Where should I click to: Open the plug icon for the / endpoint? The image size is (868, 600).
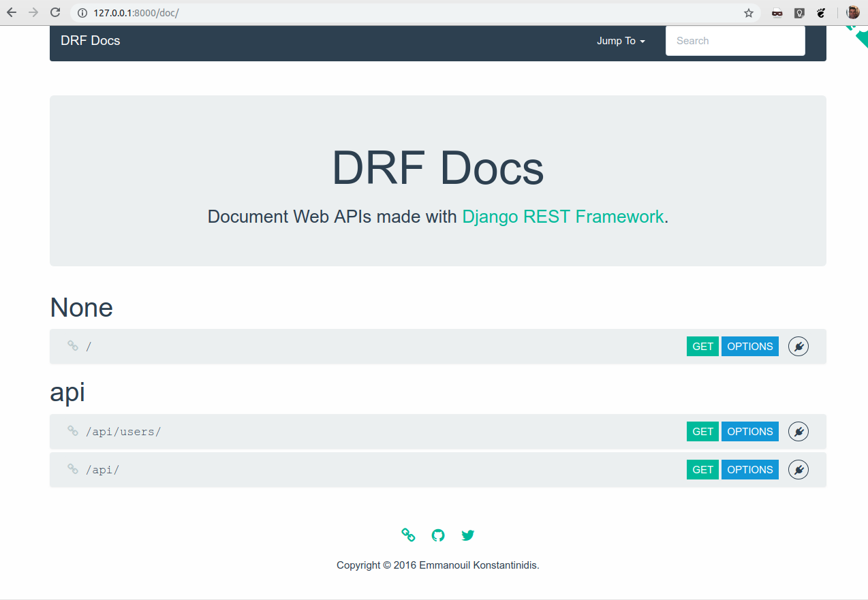point(799,347)
